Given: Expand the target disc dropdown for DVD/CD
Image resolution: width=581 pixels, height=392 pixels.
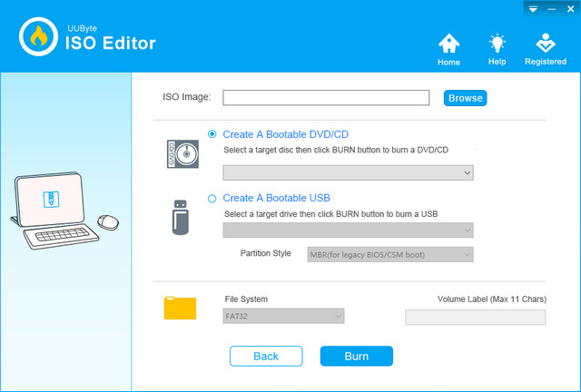Looking at the screenshot, I should pos(348,172).
